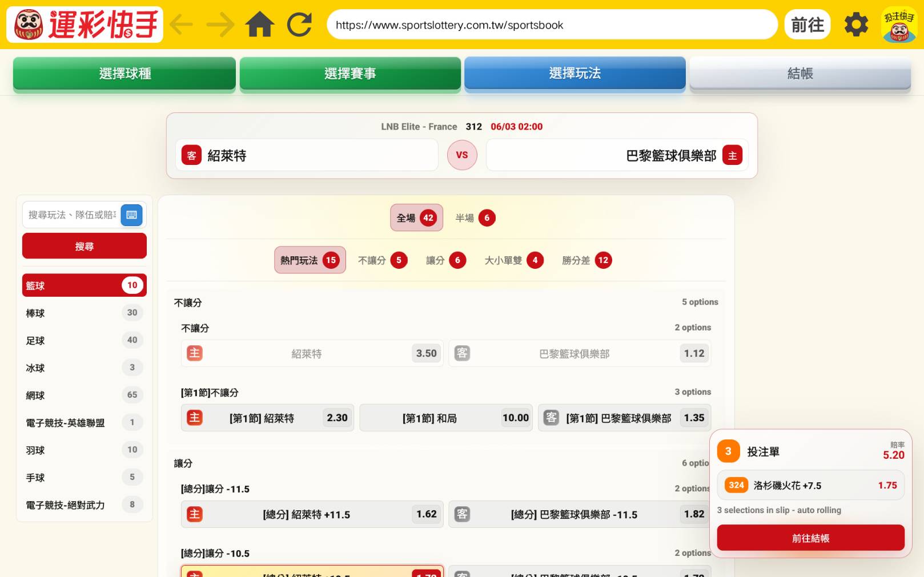Pick 巴黎籃球俱樂部 at odds 1.12
The image size is (924, 577).
click(x=580, y=353)
